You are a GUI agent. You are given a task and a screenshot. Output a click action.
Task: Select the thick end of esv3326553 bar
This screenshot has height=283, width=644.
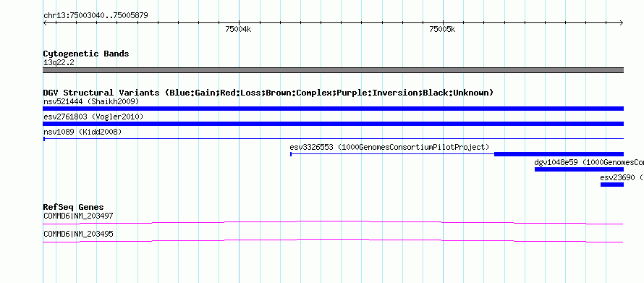point(559,154)
